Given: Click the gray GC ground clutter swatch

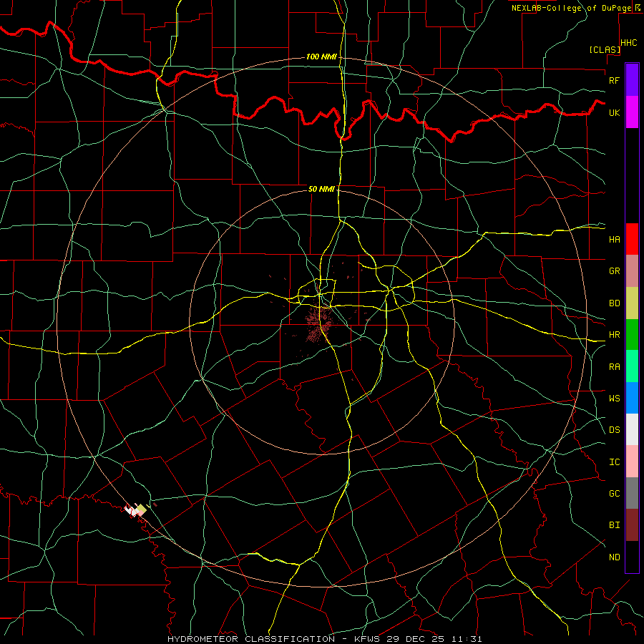Looking at the screenshot, I should (632, 493).
